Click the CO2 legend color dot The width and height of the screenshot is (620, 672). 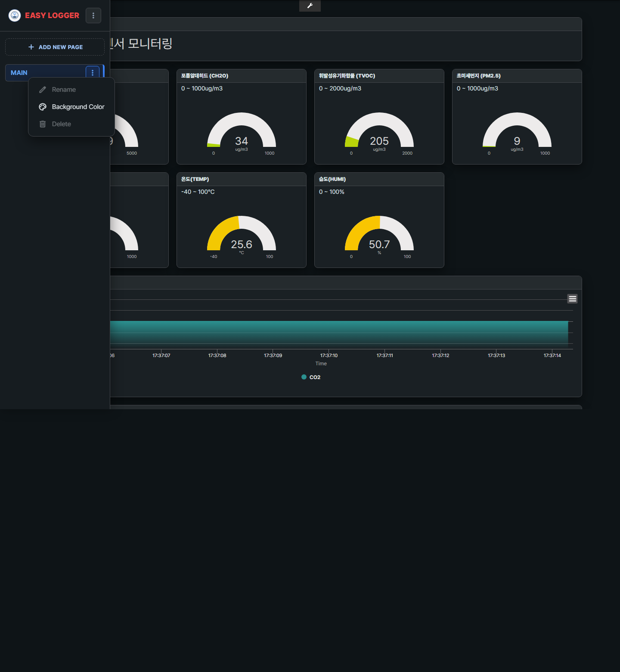pos(304,377)
